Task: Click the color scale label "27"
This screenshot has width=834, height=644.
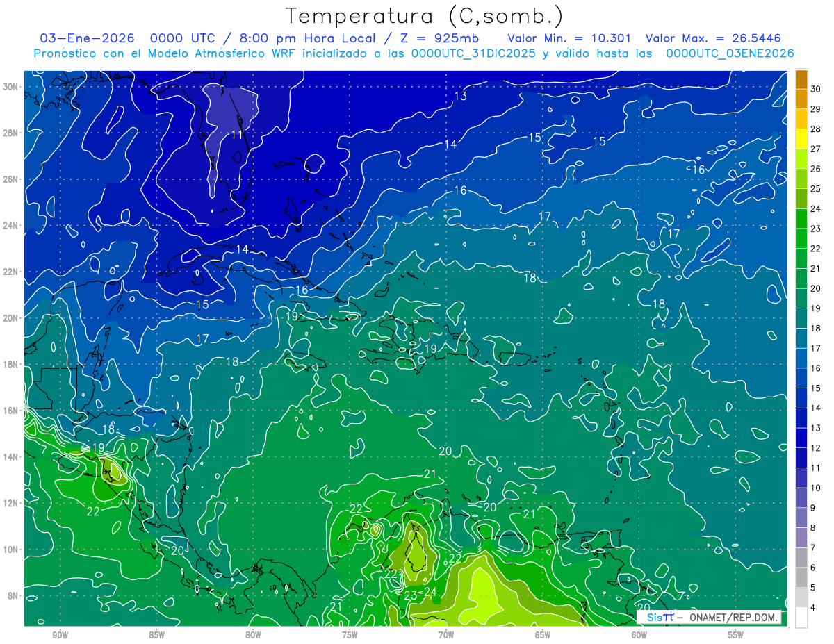Action: tap(816, 149)
